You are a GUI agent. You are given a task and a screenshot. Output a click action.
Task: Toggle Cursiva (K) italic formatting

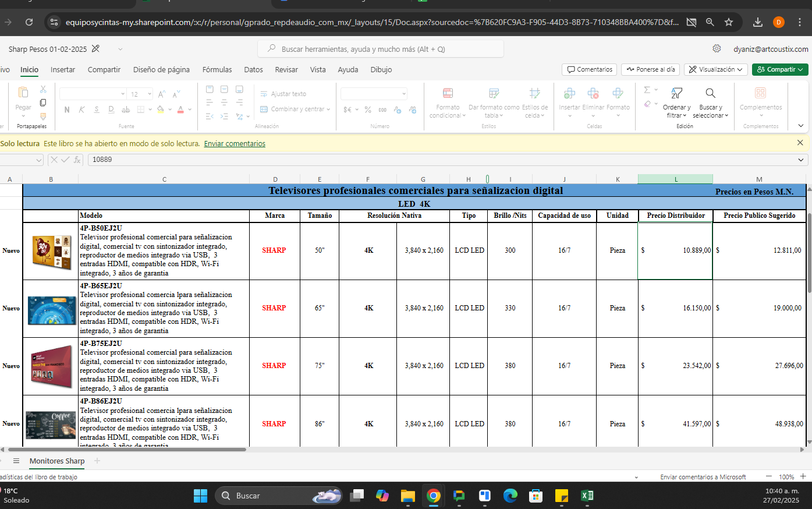click(81, 109)
